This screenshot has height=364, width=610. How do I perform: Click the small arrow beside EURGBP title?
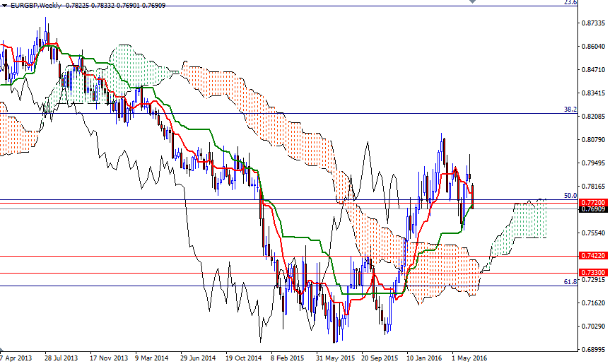[x=3, y=4]
